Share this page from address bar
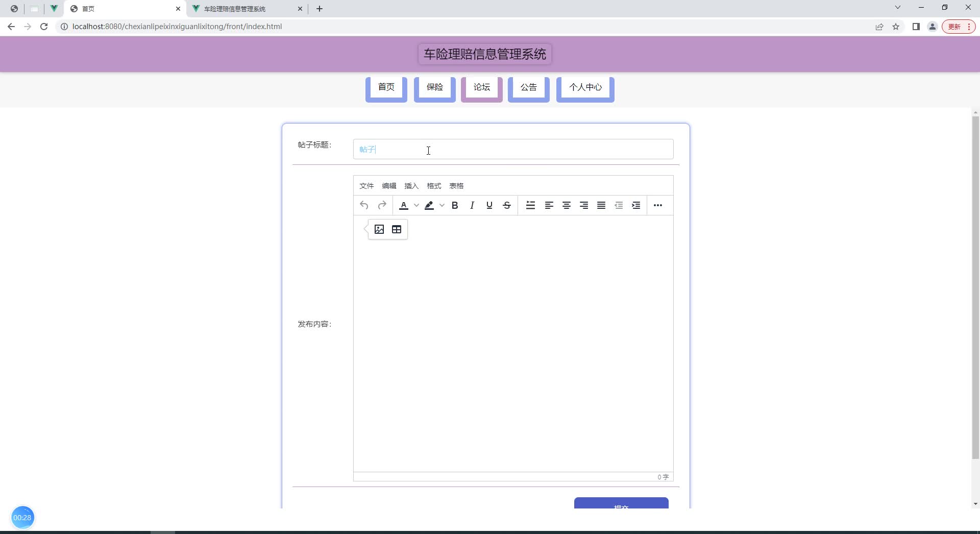Image resolution: width=980 pixels, height=534 pixels. pyautogui.click(x=879, y=27)
